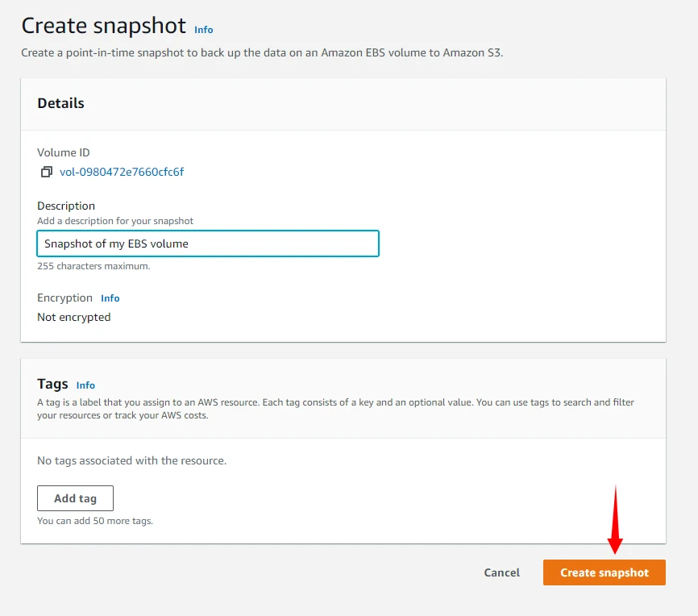
Task: Copy the volume ID with the copy icon
Action: (47, 172)
